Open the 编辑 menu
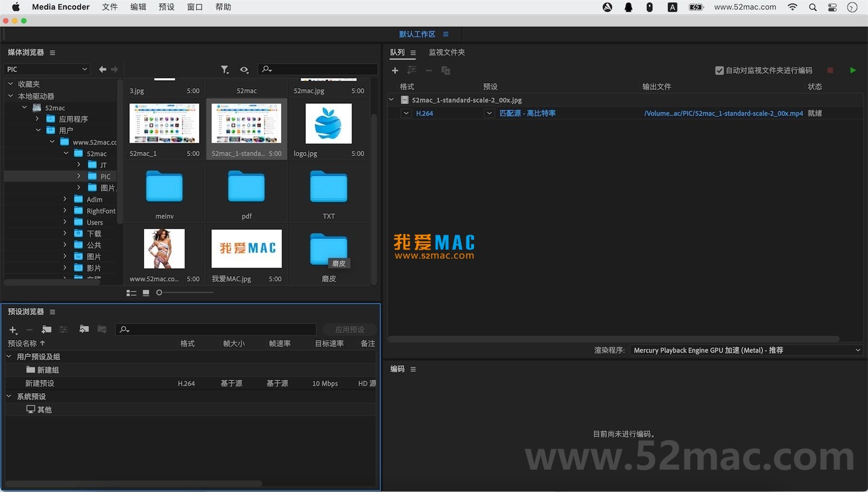 coord(138,7)
